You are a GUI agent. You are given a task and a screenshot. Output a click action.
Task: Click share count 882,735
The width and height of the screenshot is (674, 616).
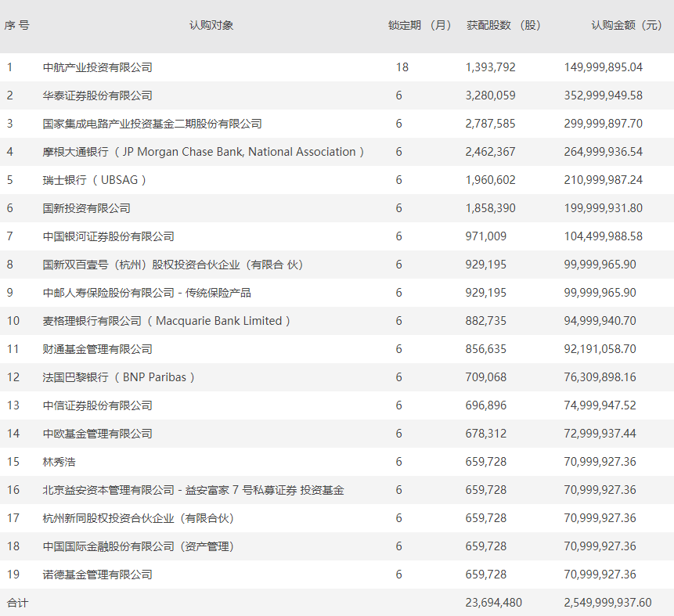tap(485, 321)
